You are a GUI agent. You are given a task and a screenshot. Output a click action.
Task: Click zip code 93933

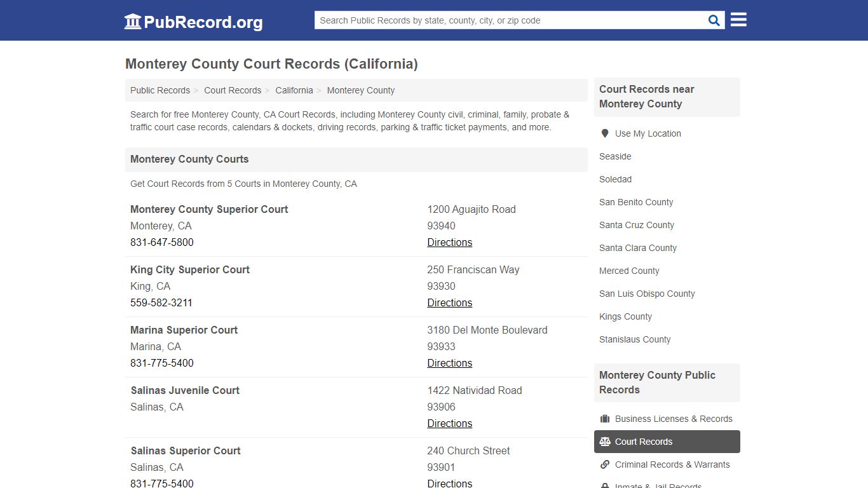(x=441, y=346)
